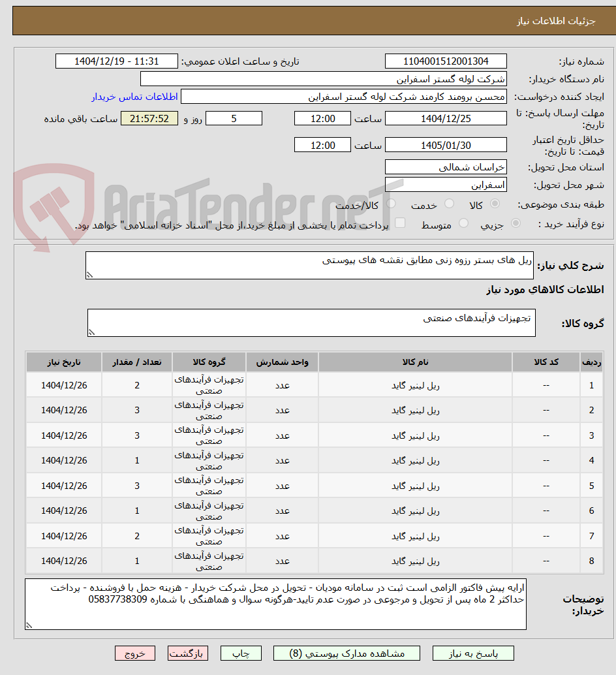
Task: Click the deadline time 12:00 field
Action: [322, 118]
